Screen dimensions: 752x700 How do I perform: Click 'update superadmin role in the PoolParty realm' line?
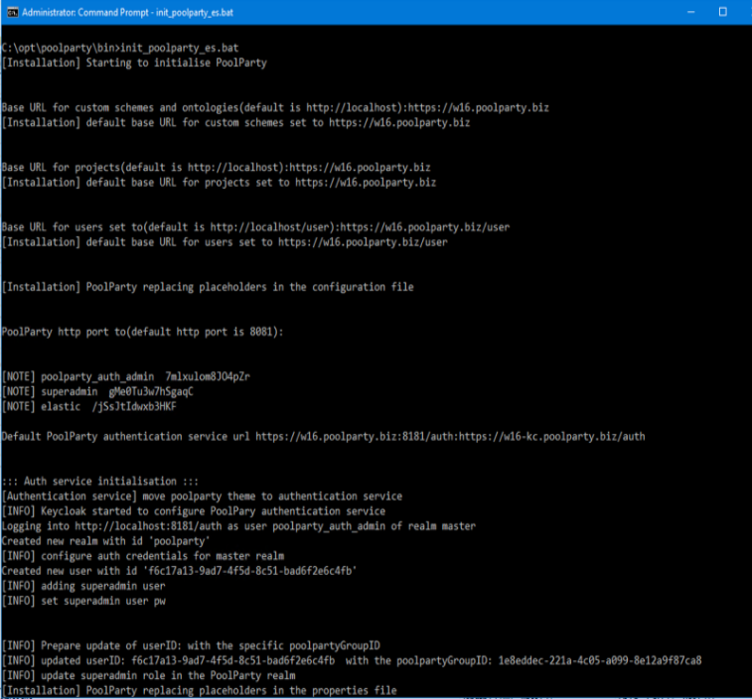[x=149, y=676]
